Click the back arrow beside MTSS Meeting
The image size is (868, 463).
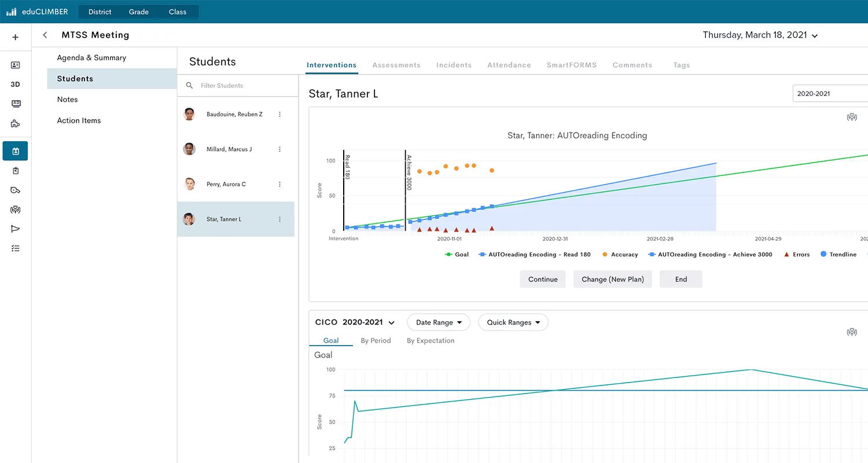click(x=45, y=35)
